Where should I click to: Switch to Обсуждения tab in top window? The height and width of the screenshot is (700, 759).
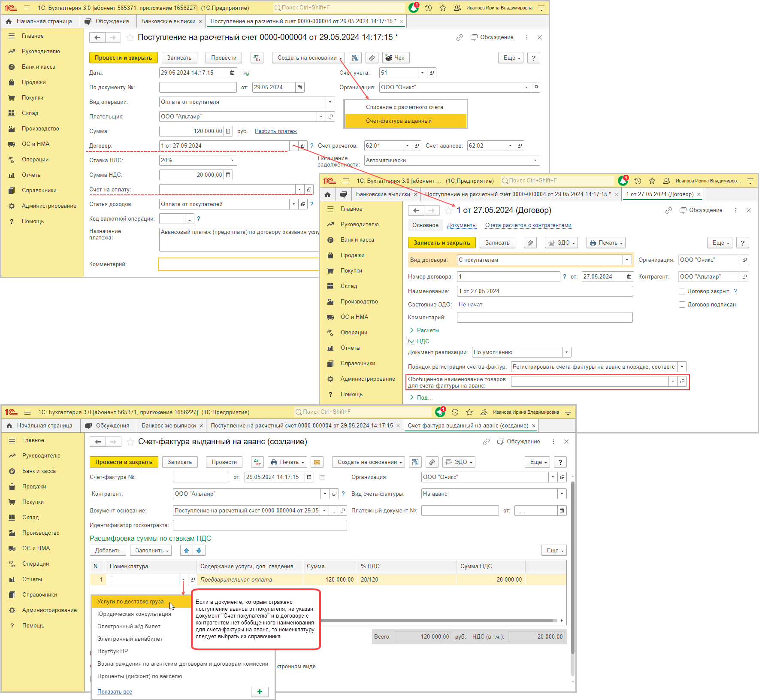pos(107,21)
